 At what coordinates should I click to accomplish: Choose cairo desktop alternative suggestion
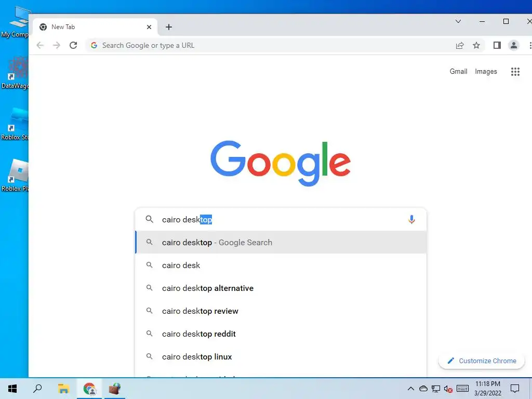point(281,288)
